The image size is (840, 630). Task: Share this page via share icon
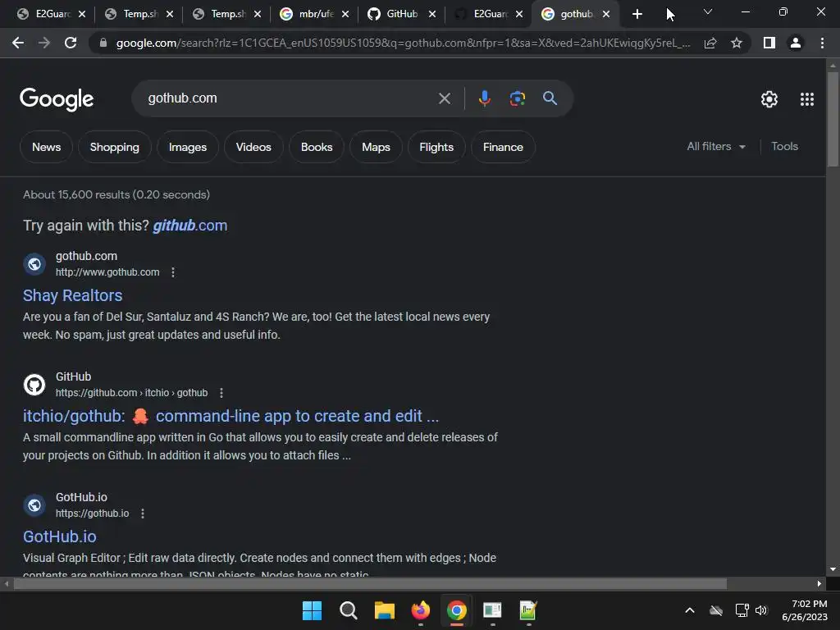[710, 43]
